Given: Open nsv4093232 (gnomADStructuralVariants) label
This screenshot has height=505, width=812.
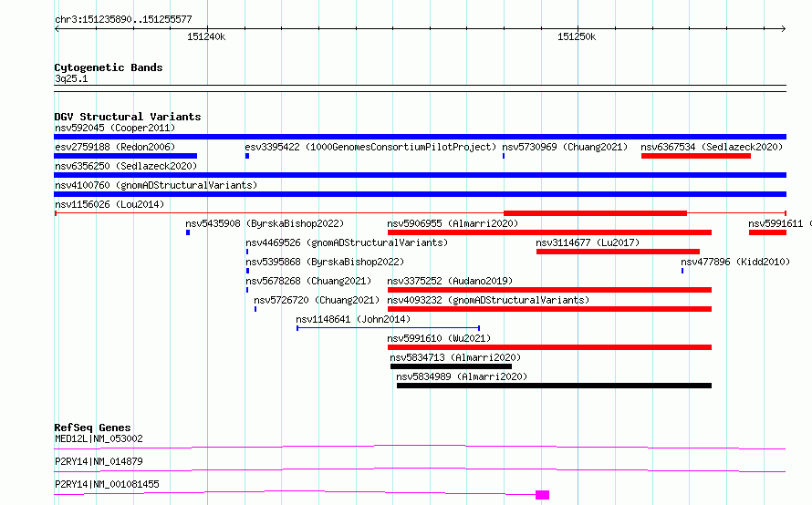Looking at the screenshot, I should click(488, 300).
